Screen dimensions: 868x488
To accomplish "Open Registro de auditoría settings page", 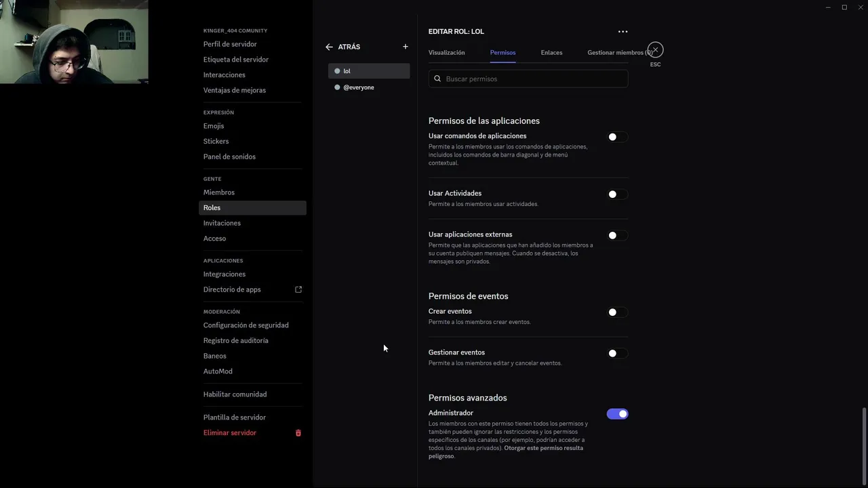I will pos(235,340).
